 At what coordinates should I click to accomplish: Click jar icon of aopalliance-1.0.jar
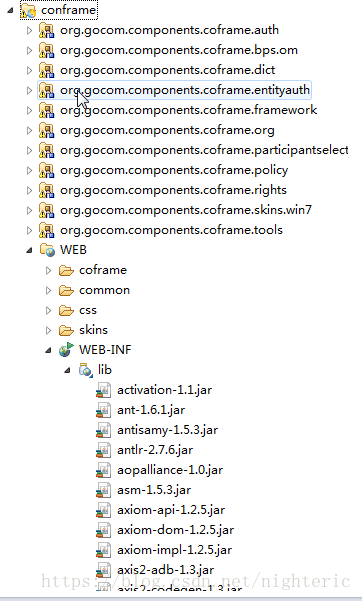pos(104,470)
